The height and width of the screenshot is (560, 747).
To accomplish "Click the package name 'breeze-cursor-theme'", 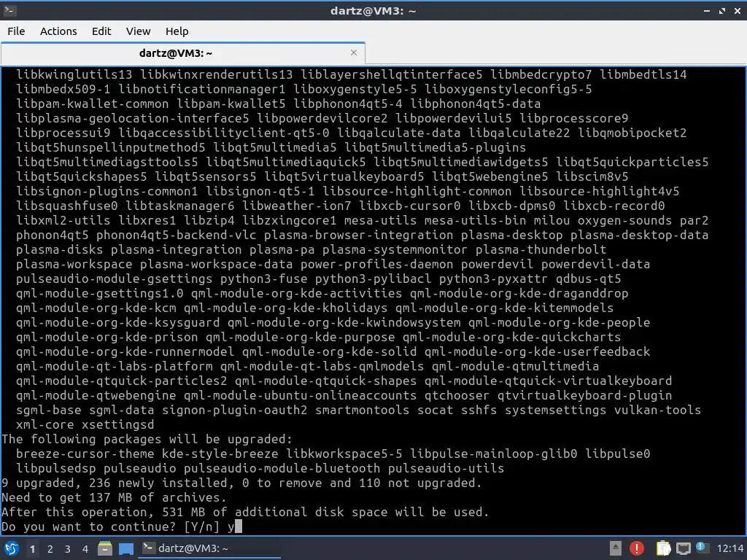I will pos(85,454).
